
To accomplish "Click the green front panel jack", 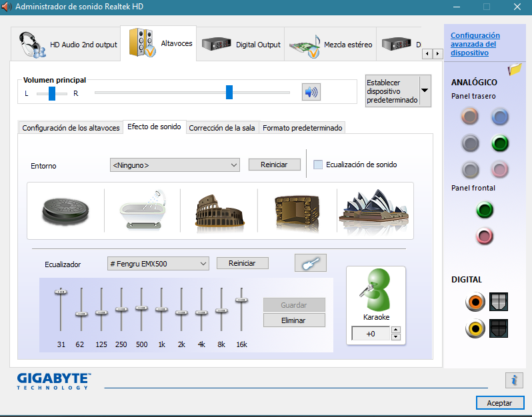I will point(485,210).
